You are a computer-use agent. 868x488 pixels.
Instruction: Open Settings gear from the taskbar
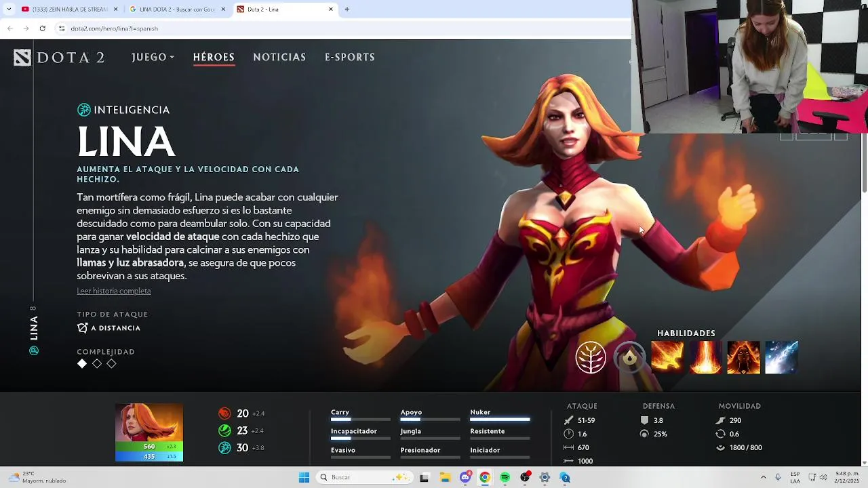[x=545, y=477]
